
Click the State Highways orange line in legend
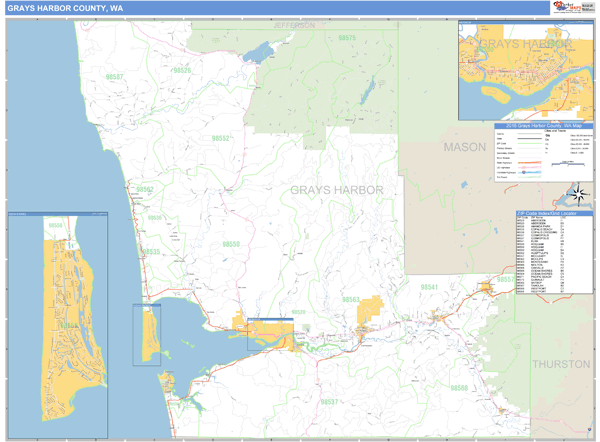point(529,163)
